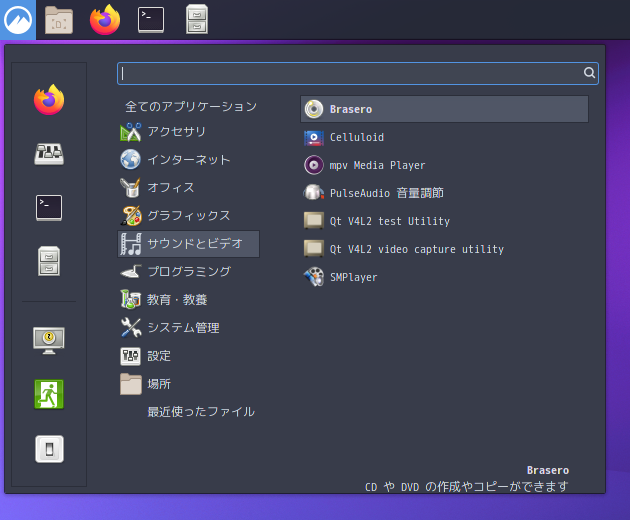Open file manager cabinet icon in sidebar
This screenshot has width=630, height=520.
coord(49,261)
